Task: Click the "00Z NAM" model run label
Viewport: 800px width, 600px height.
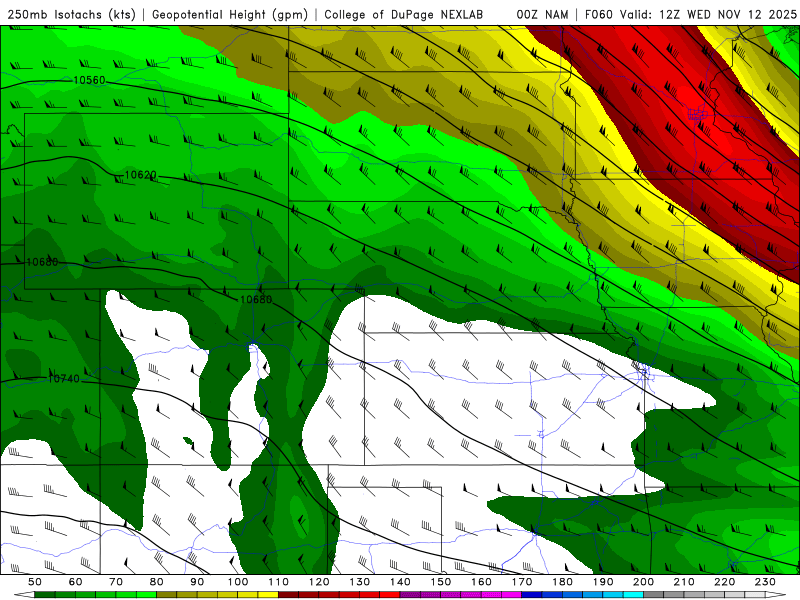Action: point(542,15)
